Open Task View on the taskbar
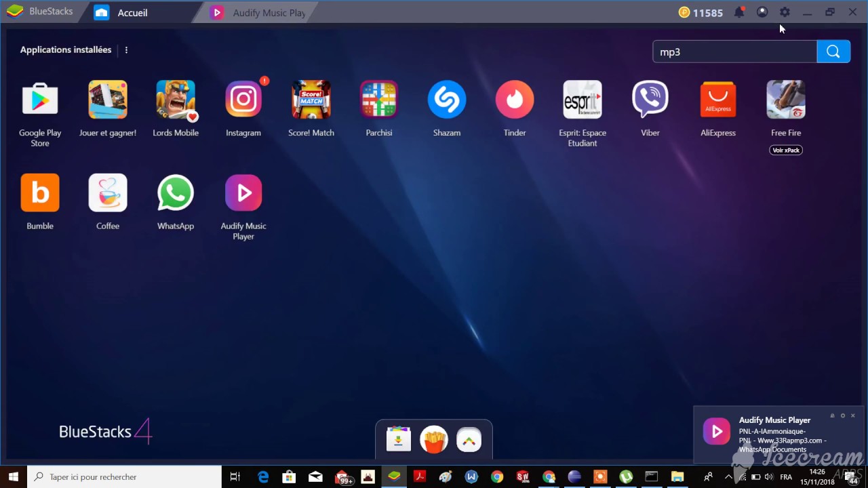 235,476
